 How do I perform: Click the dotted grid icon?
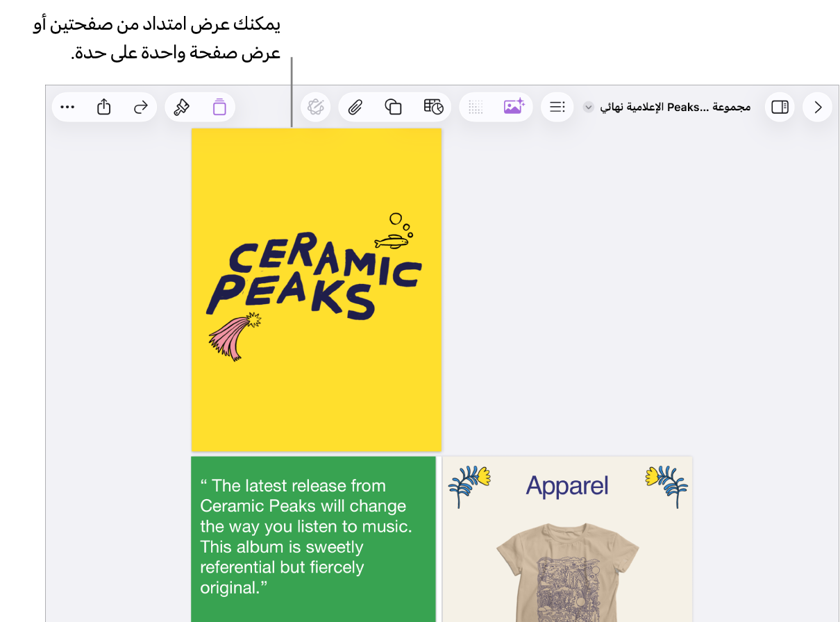[x=476, y=107]
